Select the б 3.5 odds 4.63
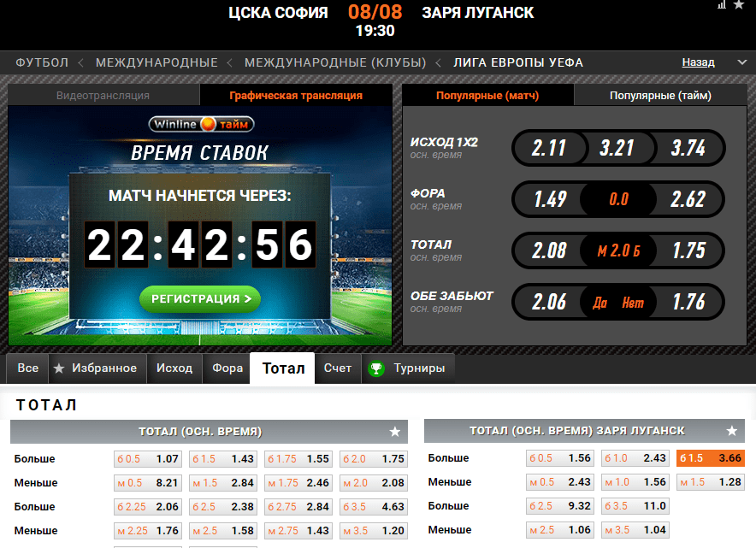This screenshot has height=548, width=756. pyautogui.click(x=374, y=507)
